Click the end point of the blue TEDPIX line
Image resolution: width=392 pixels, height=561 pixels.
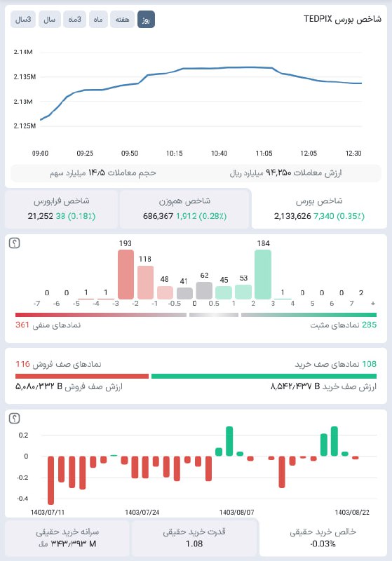(x=361, y=83)
